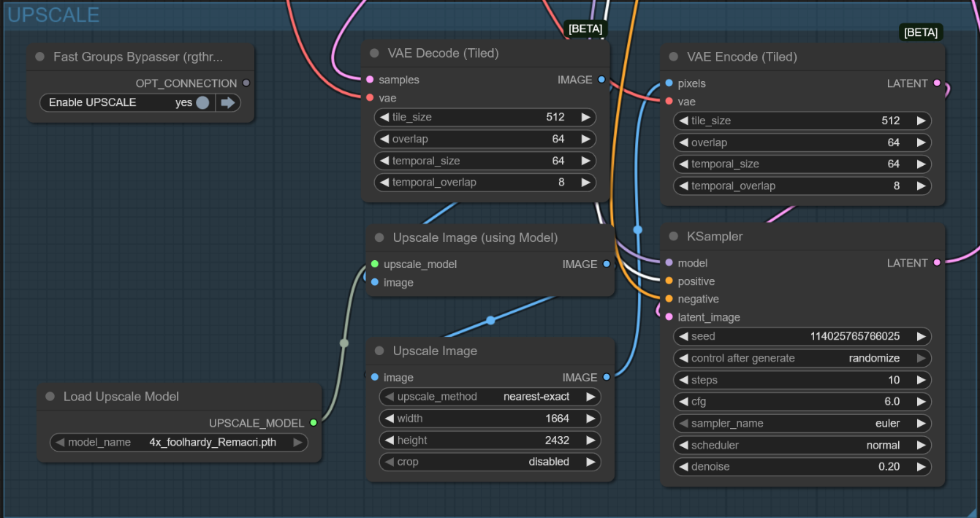This screenshot has height=518, width=980.
Task: Decrease the Upscale Image width arrow
Action: click(388, 419)
